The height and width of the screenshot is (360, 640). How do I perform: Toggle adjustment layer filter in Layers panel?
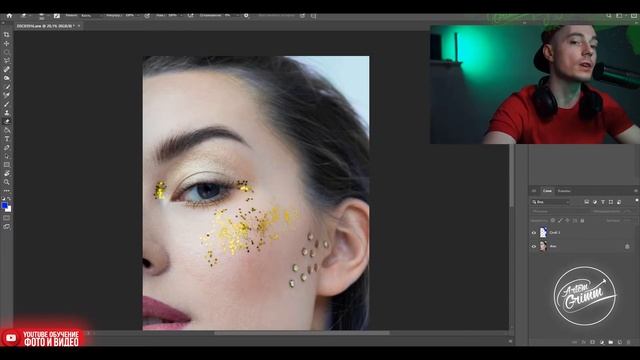(595, 202)
